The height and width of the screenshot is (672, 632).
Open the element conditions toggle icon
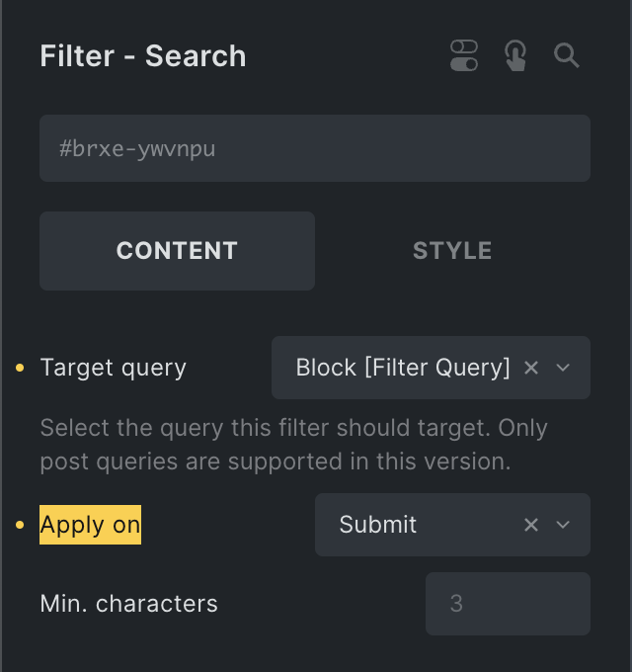coord(464,55)
